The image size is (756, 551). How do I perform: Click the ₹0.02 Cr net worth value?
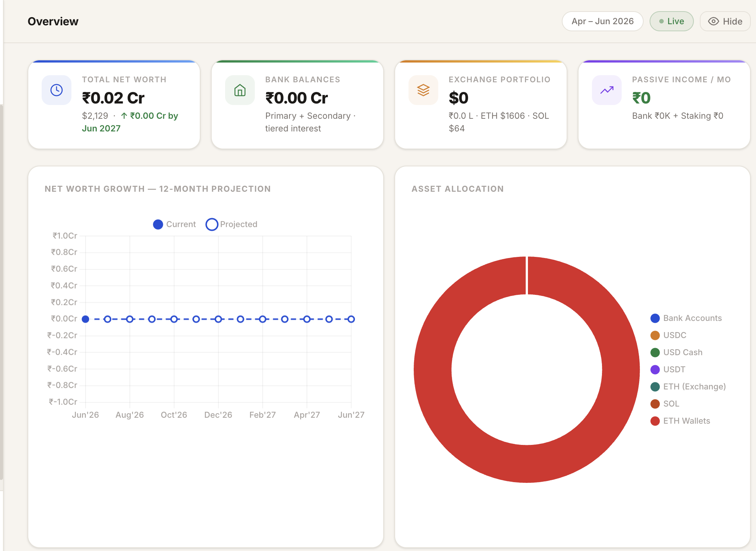pyautogui.click(x=113, y=98)
